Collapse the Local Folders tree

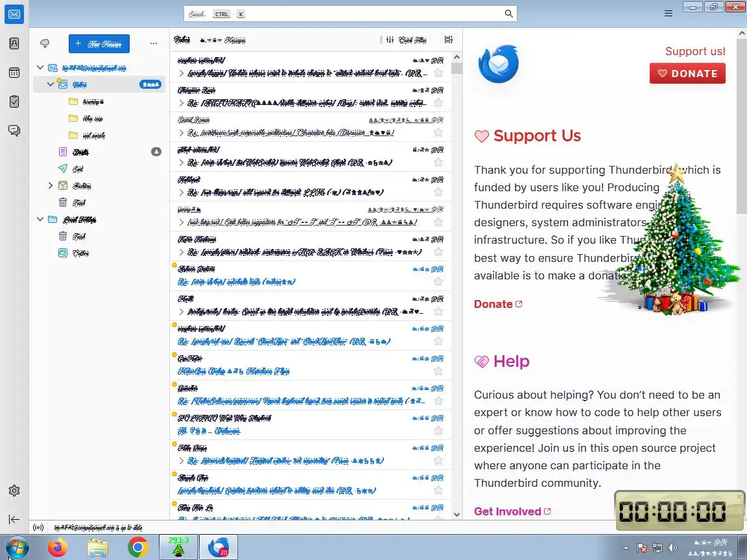click(40, 220)
